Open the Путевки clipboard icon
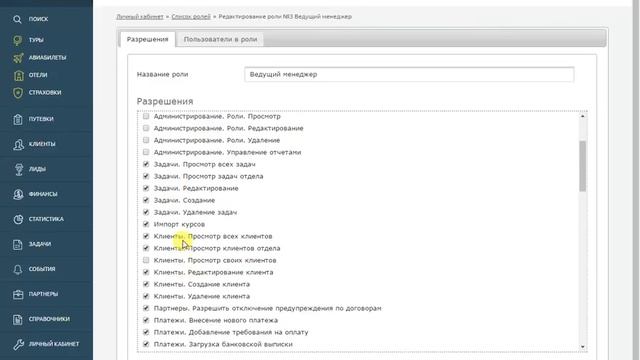 pyautogui.click(x=18, y=120)
